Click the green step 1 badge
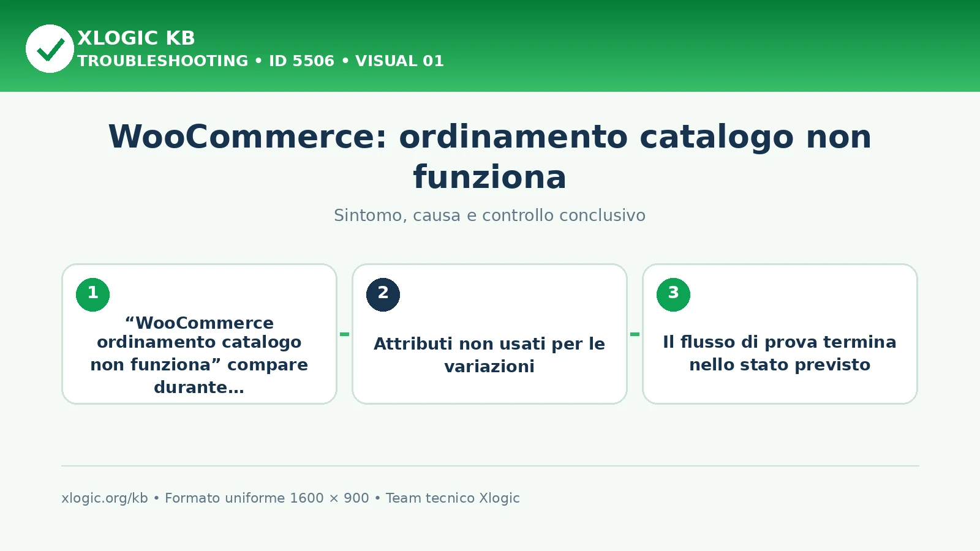980x551 pixels. pos(93,294)
